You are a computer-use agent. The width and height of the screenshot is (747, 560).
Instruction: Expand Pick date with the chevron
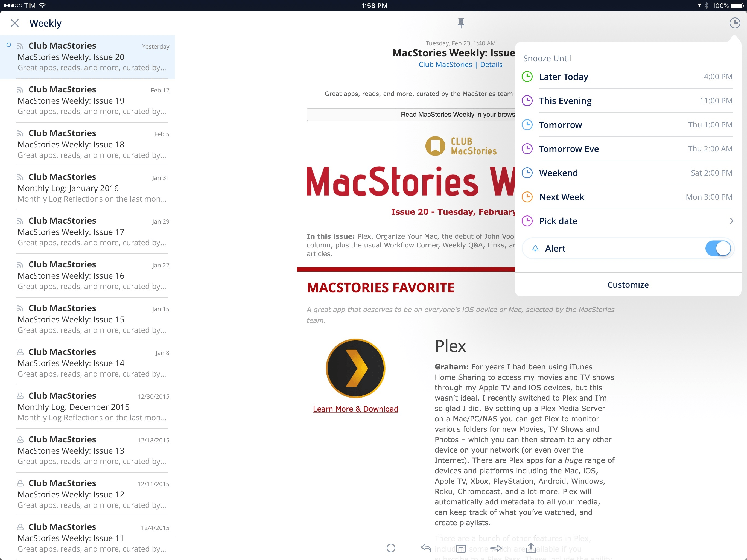click(x=731, y=221)
